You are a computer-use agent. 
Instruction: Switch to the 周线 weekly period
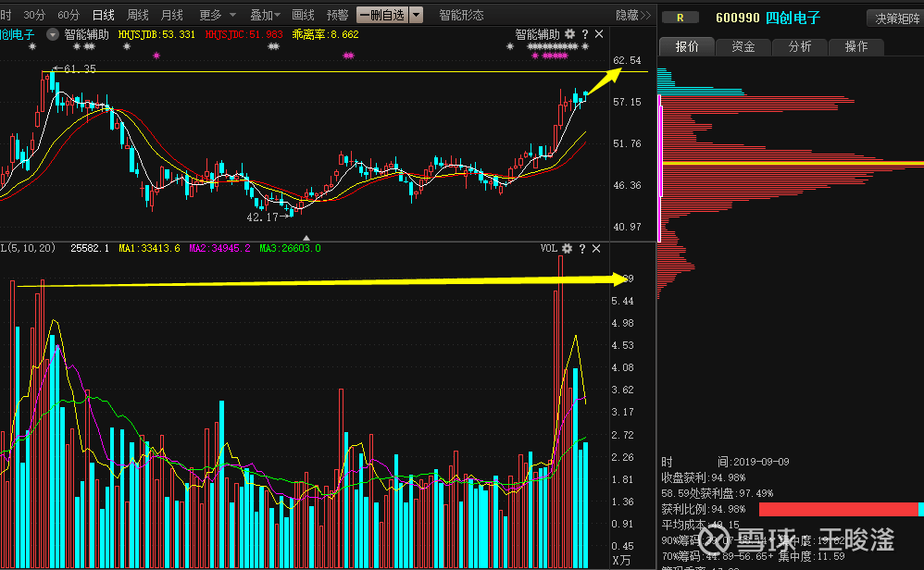138,15
